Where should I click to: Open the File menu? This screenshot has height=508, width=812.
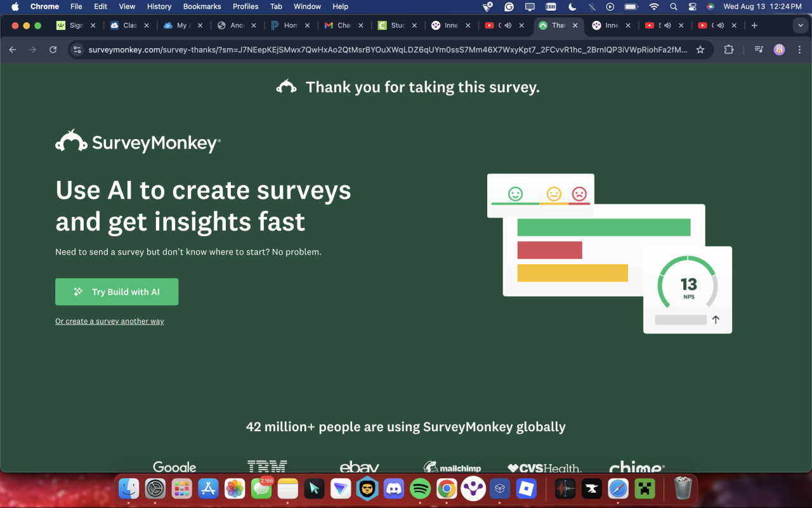76,6
